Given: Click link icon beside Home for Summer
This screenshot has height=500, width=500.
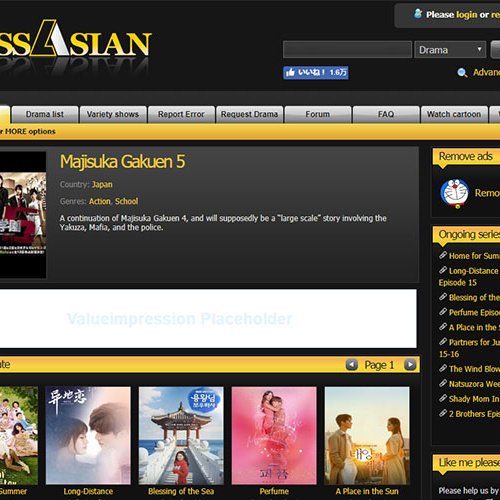Looking at the screenshot, I should click(443, 255).
